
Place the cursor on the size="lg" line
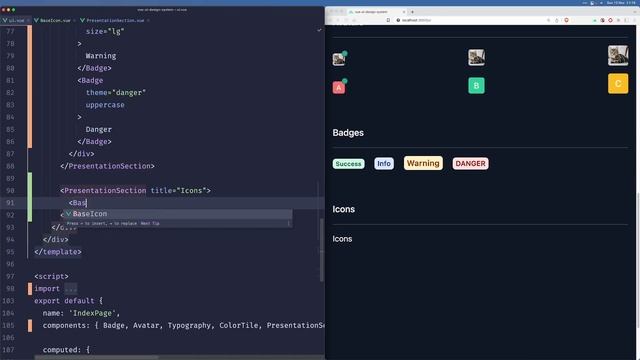105,31
